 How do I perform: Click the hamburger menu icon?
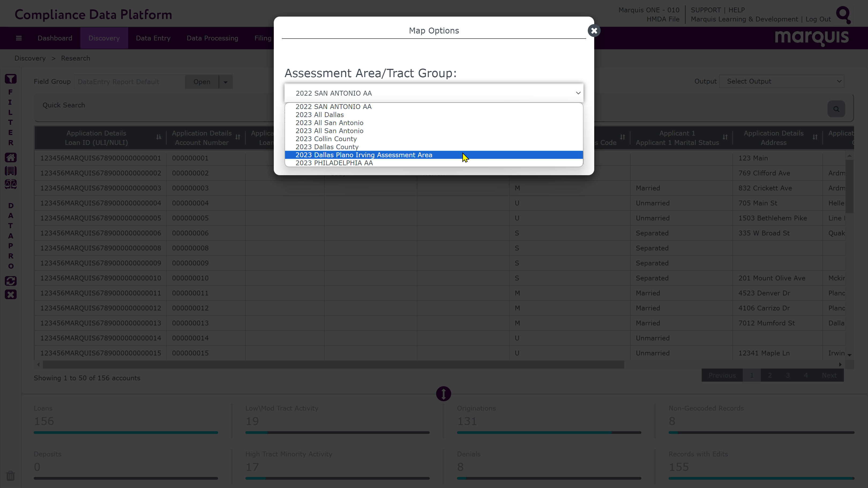click(19, 38)
